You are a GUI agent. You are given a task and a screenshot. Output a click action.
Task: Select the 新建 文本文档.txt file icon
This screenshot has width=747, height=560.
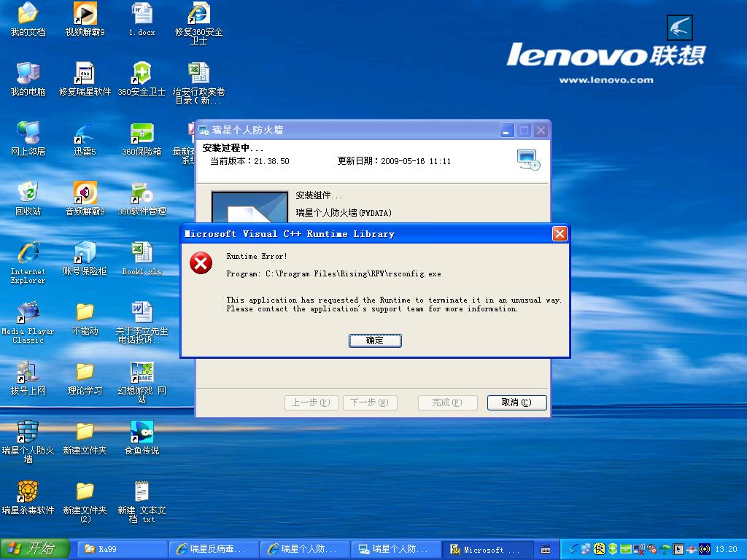pos(142,502)
